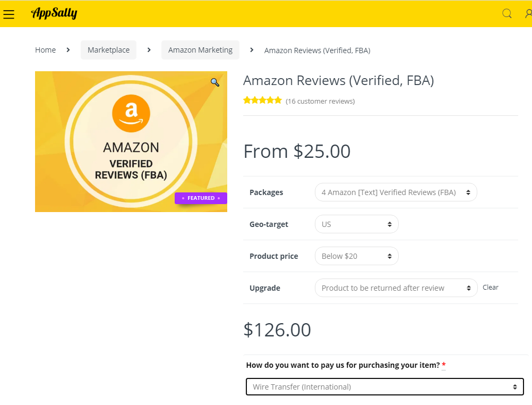Navigate to Marketplace breadcrumb
This screenshot has width=532, height=405.
108,50
